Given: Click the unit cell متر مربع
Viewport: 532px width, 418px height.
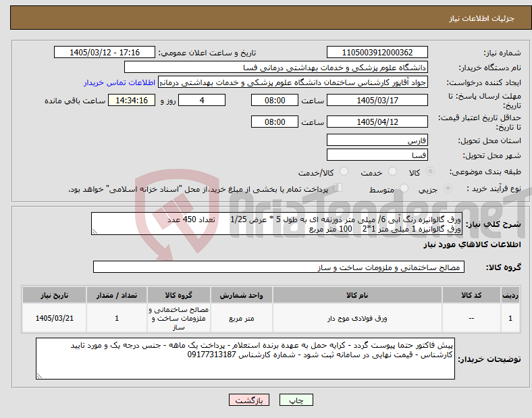Looking at the screenshot, I should tap(241, 318).
